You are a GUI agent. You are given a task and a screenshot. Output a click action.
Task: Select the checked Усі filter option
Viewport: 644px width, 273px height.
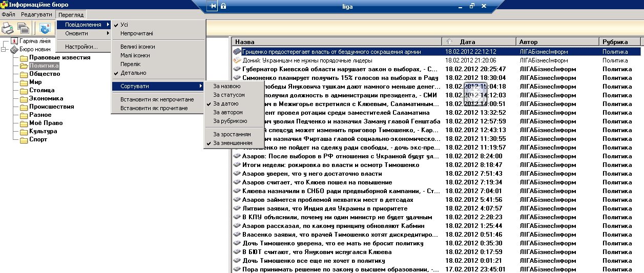(x=158, y=25)
